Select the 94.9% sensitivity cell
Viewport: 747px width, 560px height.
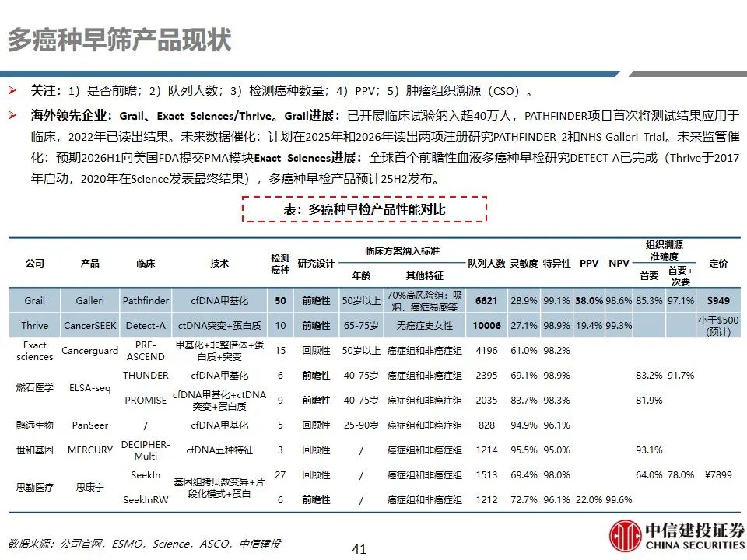coord(524,425)
